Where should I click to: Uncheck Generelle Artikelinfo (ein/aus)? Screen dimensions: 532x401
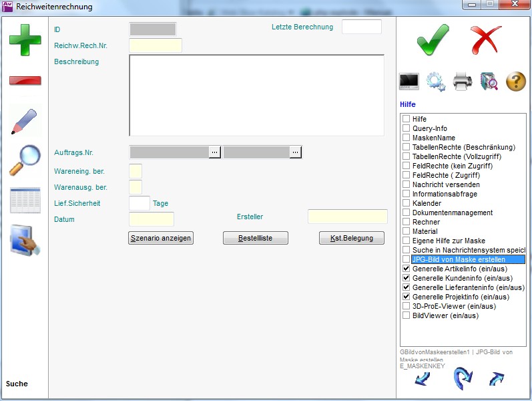(x=406, y=269)
